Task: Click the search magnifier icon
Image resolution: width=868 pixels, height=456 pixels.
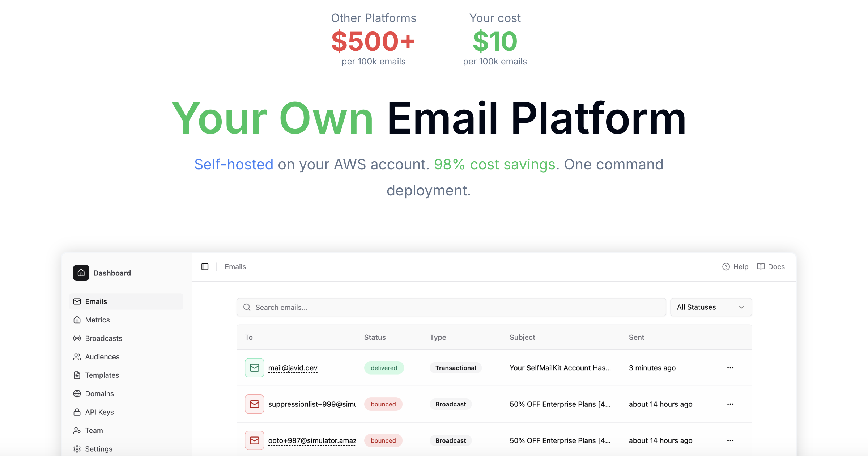Action: 247,307
